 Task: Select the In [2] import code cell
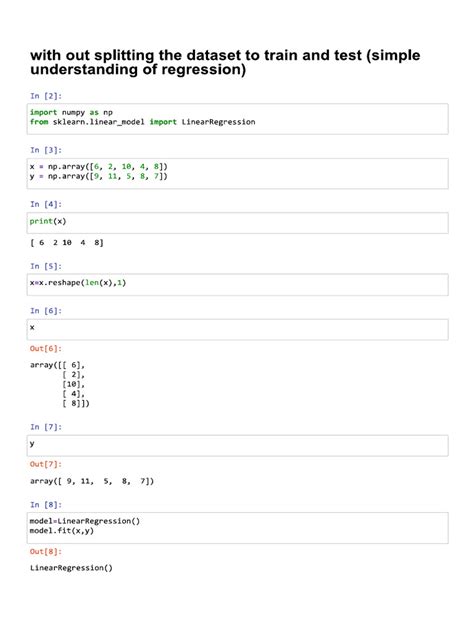(237, 119)
